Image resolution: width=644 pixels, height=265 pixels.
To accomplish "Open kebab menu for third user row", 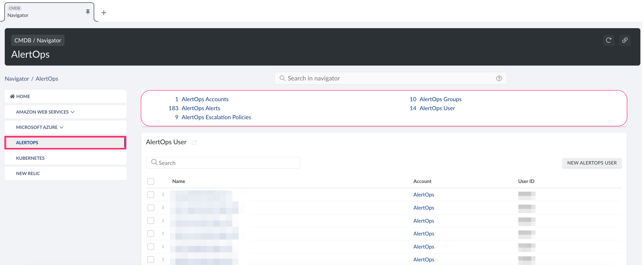I will 163,221.
